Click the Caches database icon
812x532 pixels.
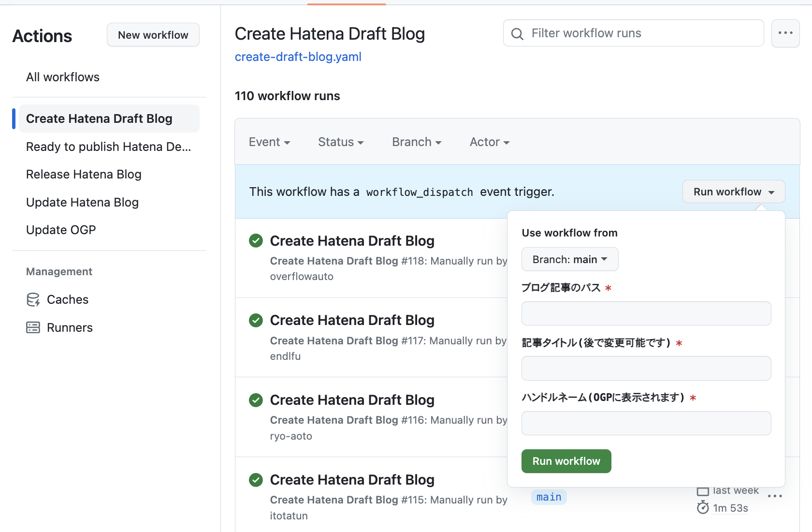click(33, 300)
